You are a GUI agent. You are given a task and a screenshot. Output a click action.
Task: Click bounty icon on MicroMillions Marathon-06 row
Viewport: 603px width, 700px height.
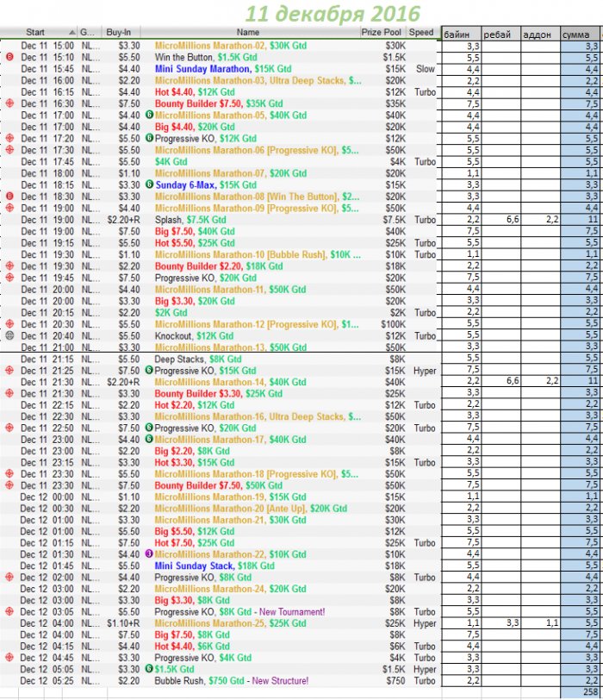pos(9,150)
